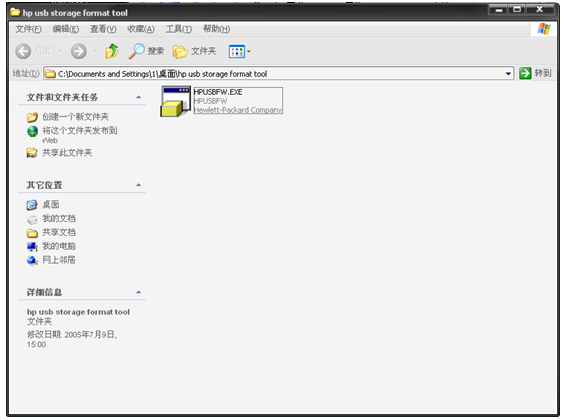Click the share folder hand icon
The image size is (565, 420).
32,153
